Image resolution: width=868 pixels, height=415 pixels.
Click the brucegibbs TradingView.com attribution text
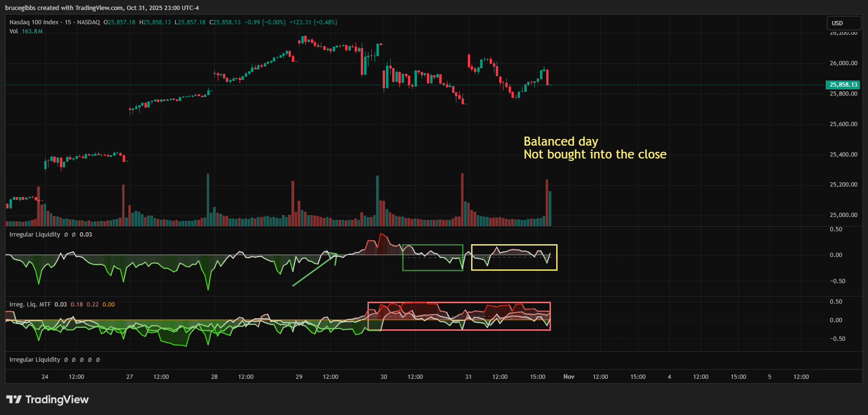tap(102, 8)
